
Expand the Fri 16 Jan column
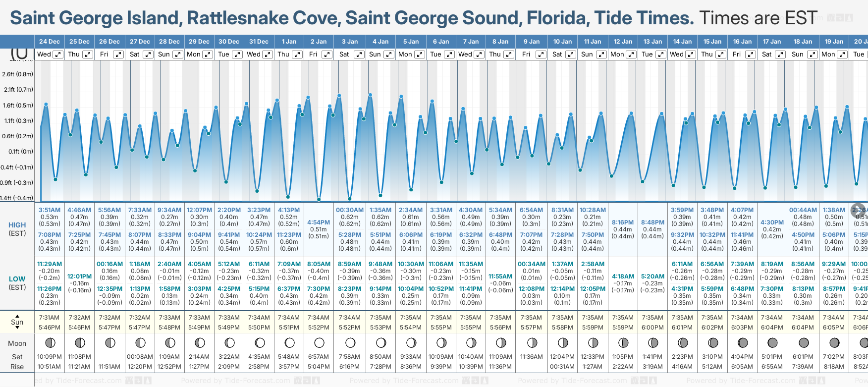(750, 55)
